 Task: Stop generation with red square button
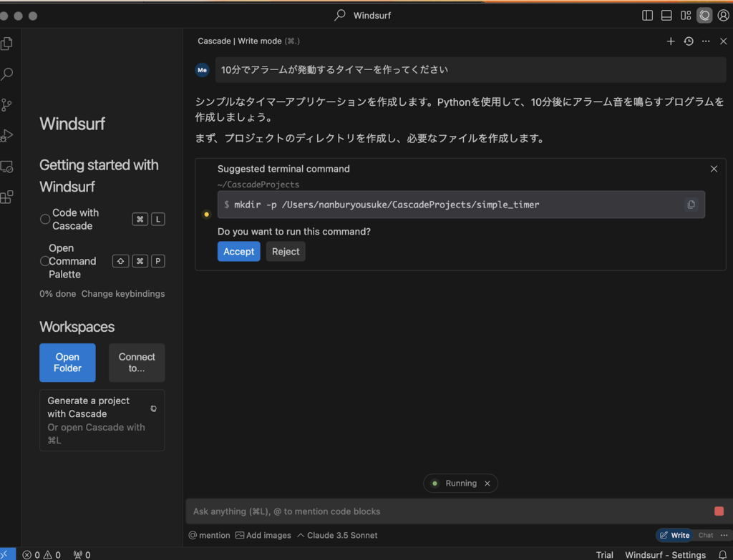click(x=719, y=511)
